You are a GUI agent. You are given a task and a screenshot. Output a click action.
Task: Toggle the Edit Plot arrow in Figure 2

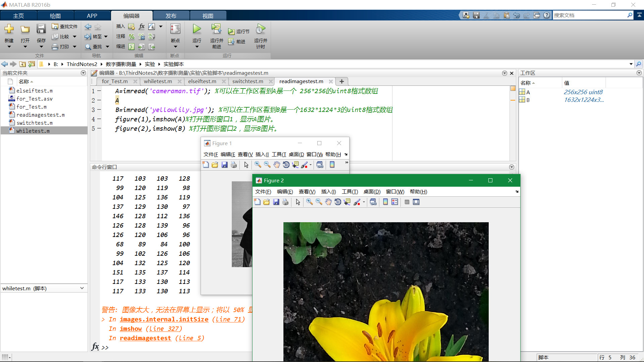click(x=298, y=202)
